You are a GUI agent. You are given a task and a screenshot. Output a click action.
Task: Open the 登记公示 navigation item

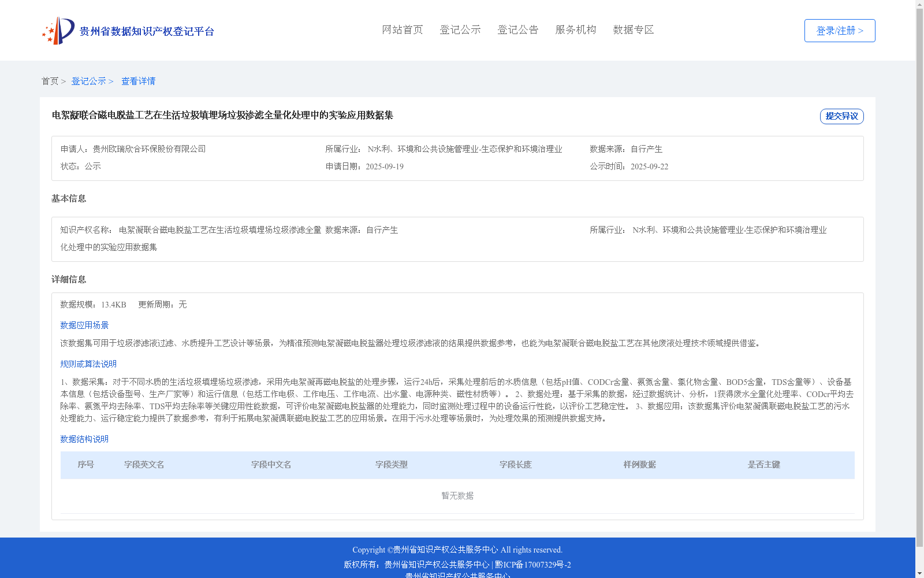[x=460, y=29]
